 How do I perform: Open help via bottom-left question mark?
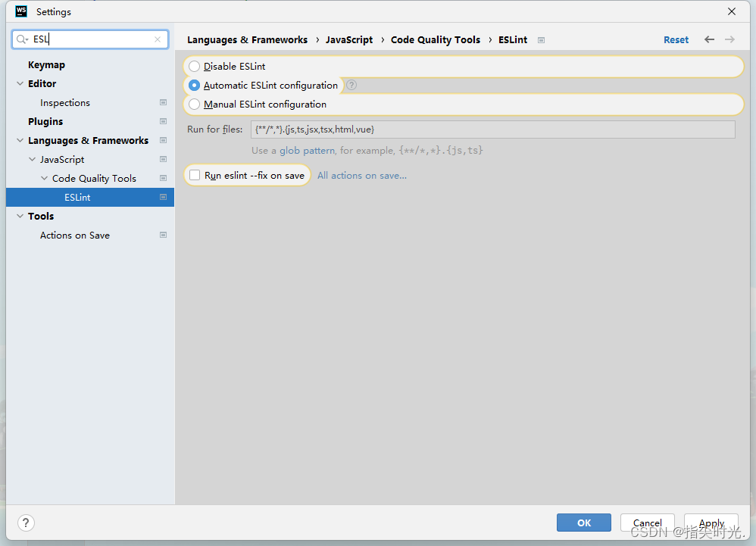(26, 523)
